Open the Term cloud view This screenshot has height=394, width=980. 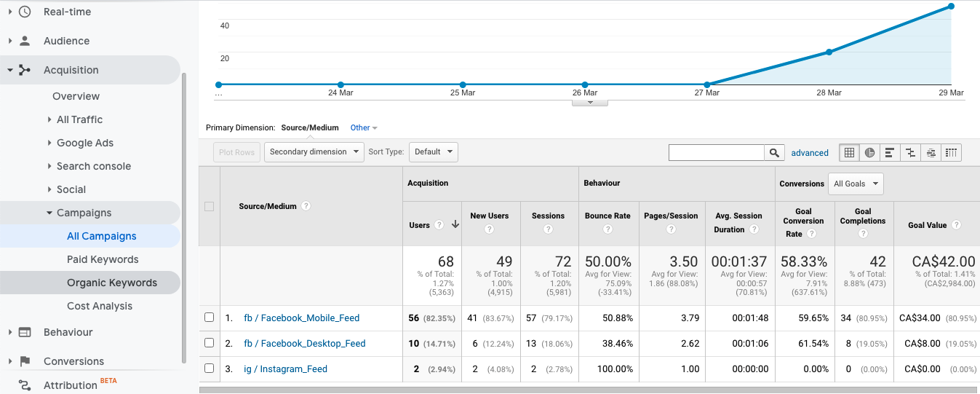tap(931, 153)
